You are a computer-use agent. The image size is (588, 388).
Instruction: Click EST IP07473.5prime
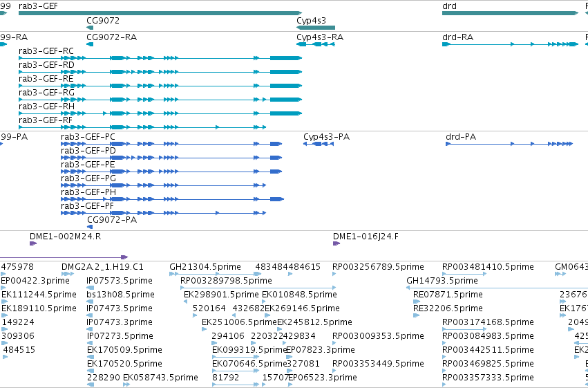[120, 308]
